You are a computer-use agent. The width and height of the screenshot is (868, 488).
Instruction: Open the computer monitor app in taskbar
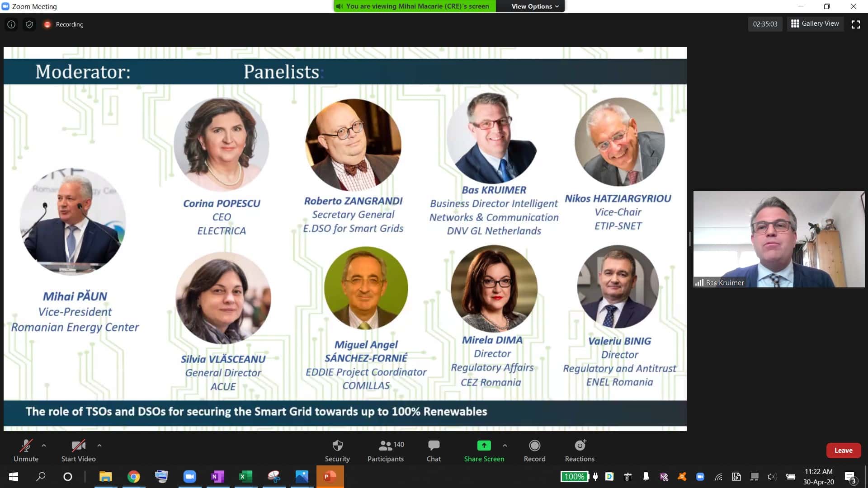161,477
